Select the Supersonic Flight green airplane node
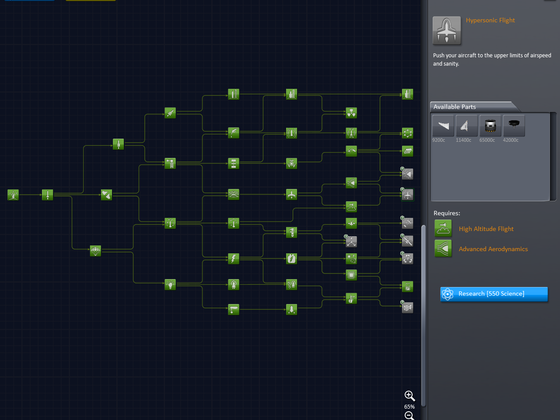 tap(291, 195)
